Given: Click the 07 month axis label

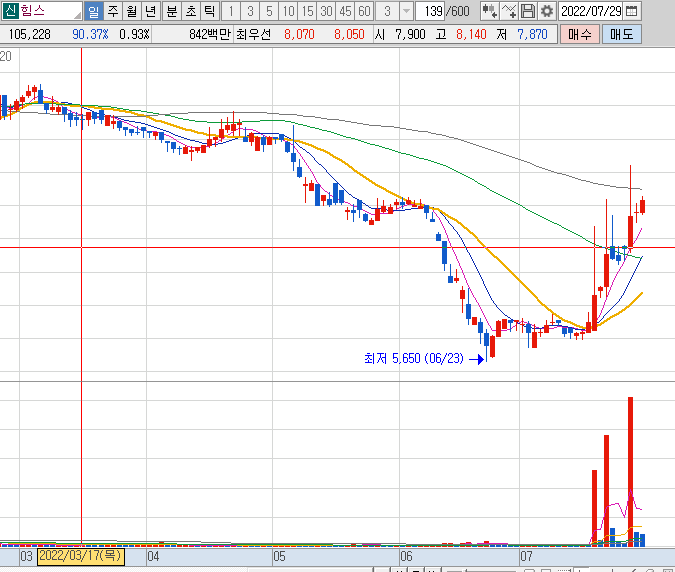Looking at the screenshot, I should 526,556.
